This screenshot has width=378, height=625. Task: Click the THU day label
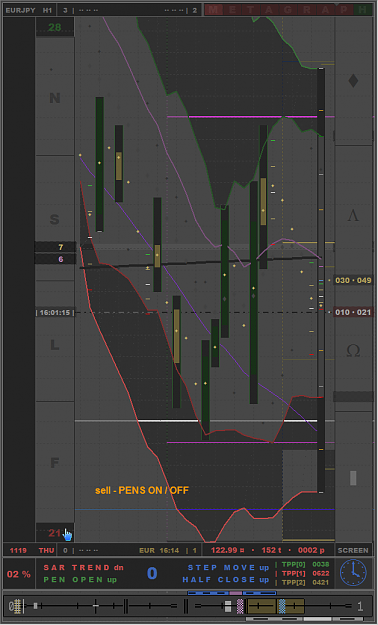pyautogui.click(x=46, y=550)
